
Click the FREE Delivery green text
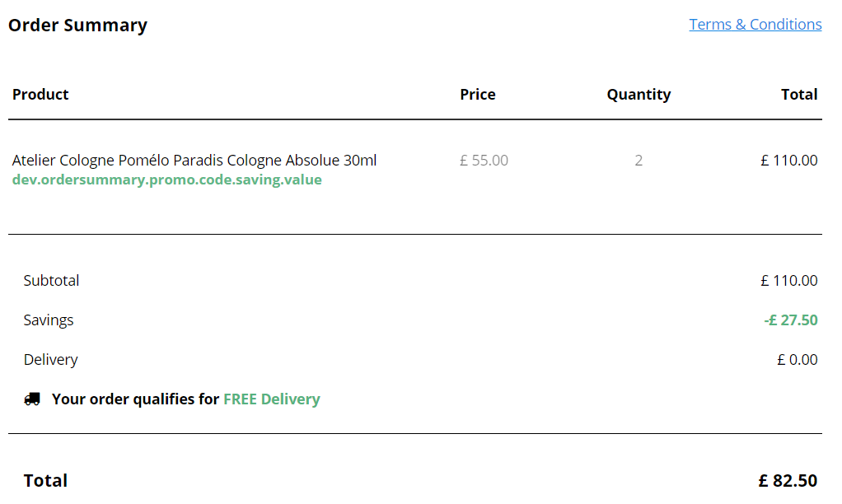pos(272,399)
